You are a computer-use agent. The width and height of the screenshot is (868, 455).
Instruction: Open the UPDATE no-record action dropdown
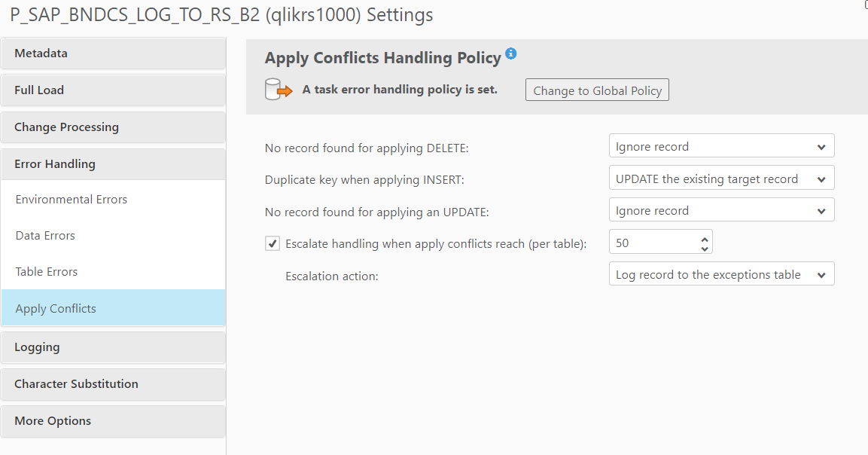[x=721, y=211]
